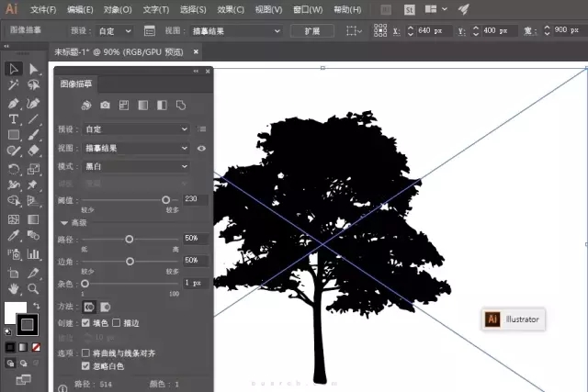Click the High Color camera preset icon
The height and width of the screenshot is (392, 588).
click(x=105, y=106)
